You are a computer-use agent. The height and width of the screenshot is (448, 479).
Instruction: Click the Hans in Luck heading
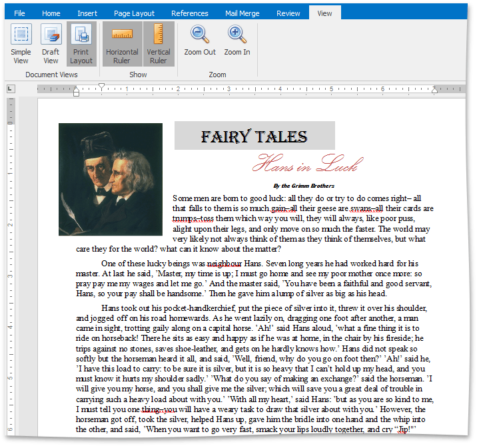click(308, 163)
